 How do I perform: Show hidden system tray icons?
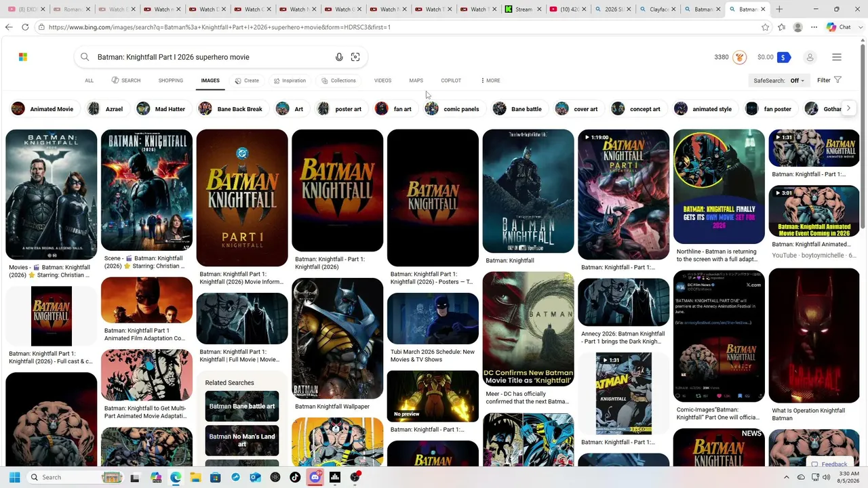point(787,477)
